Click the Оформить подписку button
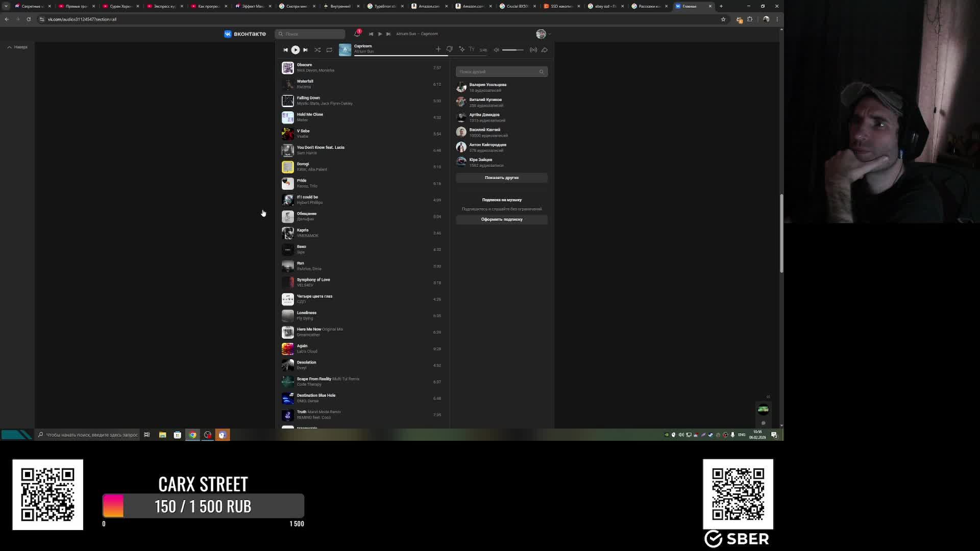This screenshot has width=980, height=551. [501, 219]
